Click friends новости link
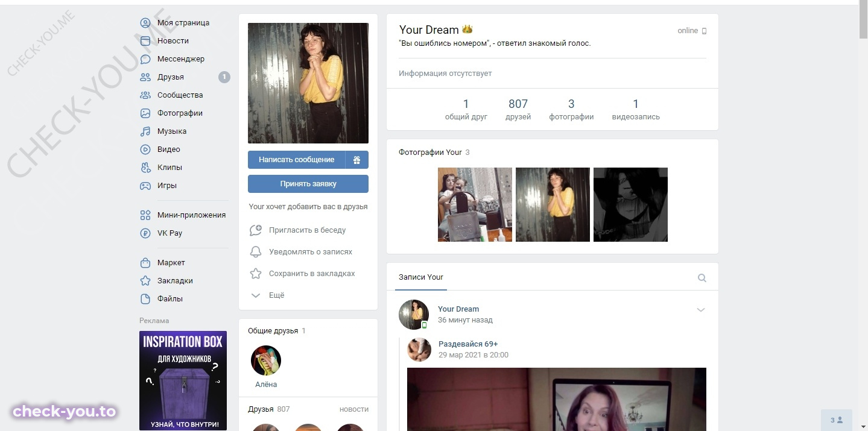This screenshot has height=431, width=868. coord(354,409)
